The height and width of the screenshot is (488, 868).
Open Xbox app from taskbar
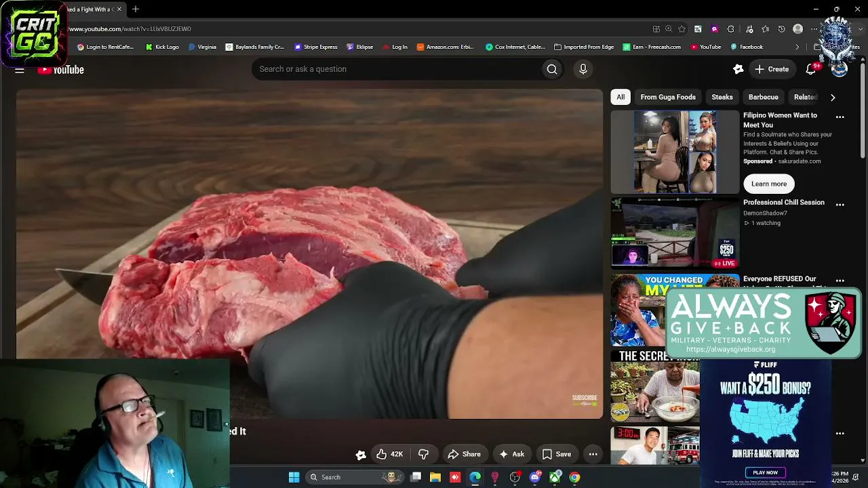[555, 477]
